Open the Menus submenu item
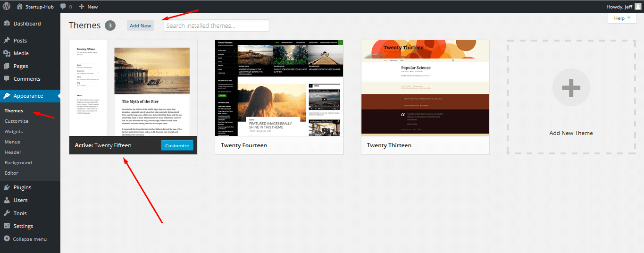Image resolution: width=644 pixels, height=253 pixels. point(12,142)
